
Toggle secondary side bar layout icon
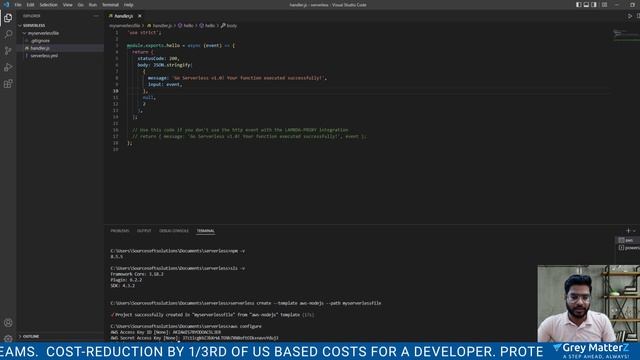[594, 5]
